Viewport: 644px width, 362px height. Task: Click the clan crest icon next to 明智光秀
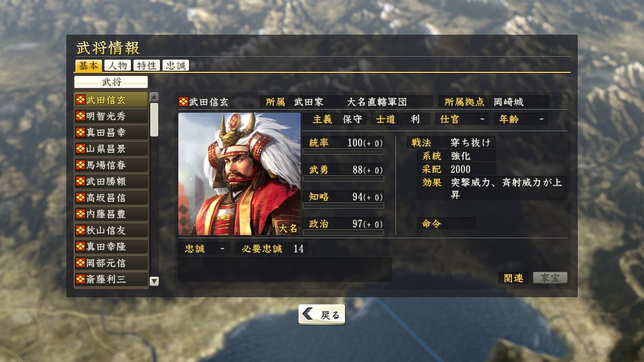[x=80, y=116]
